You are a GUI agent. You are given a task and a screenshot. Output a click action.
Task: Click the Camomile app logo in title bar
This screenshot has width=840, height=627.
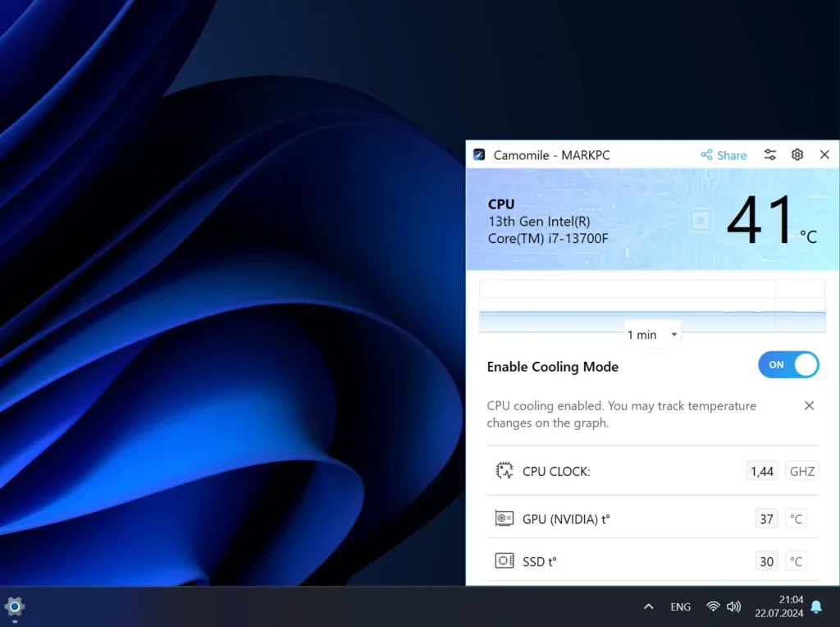click(x=480, y=154)
